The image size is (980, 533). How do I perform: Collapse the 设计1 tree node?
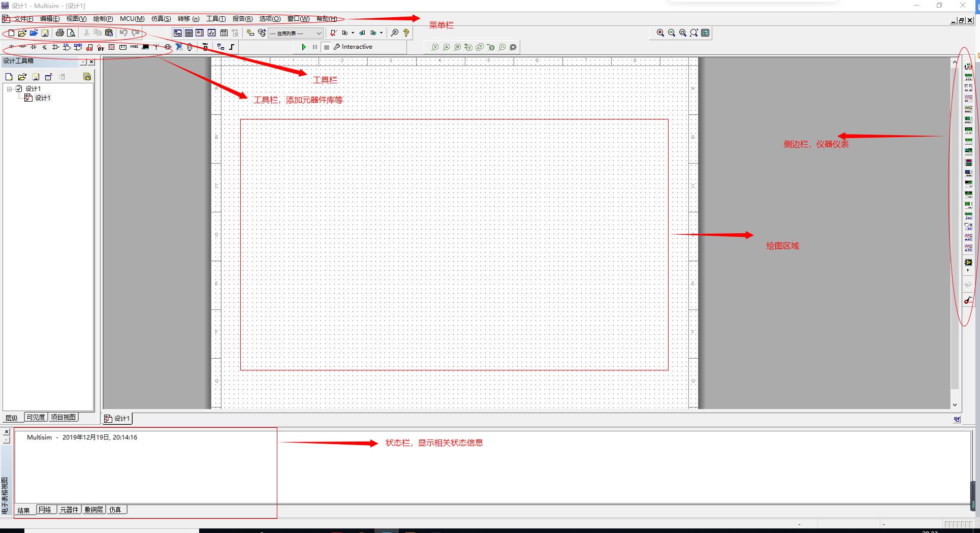pos(9,88)
